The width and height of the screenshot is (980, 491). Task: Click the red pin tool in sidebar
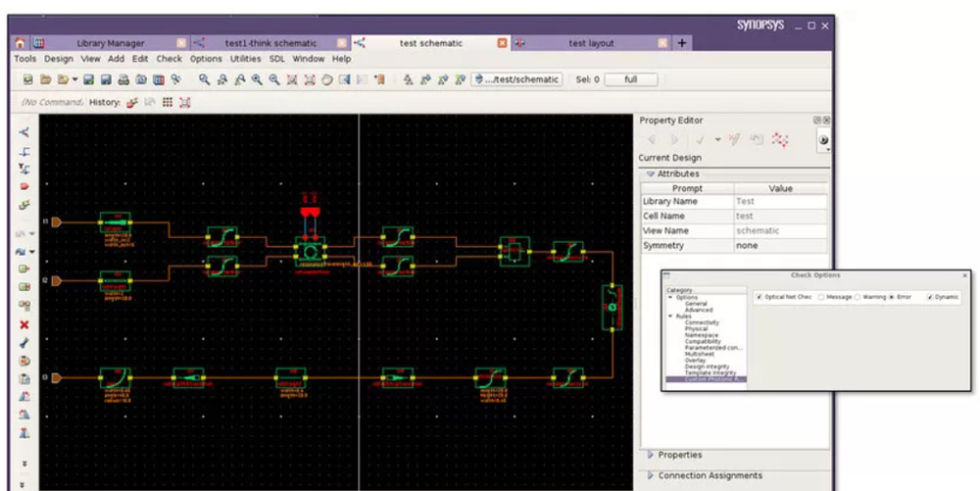point(24,186)
